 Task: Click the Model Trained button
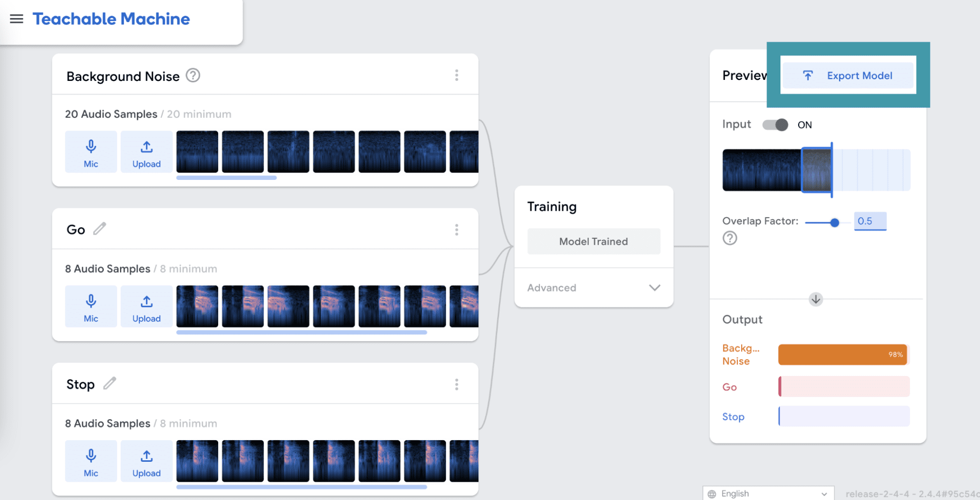(593, 241)
